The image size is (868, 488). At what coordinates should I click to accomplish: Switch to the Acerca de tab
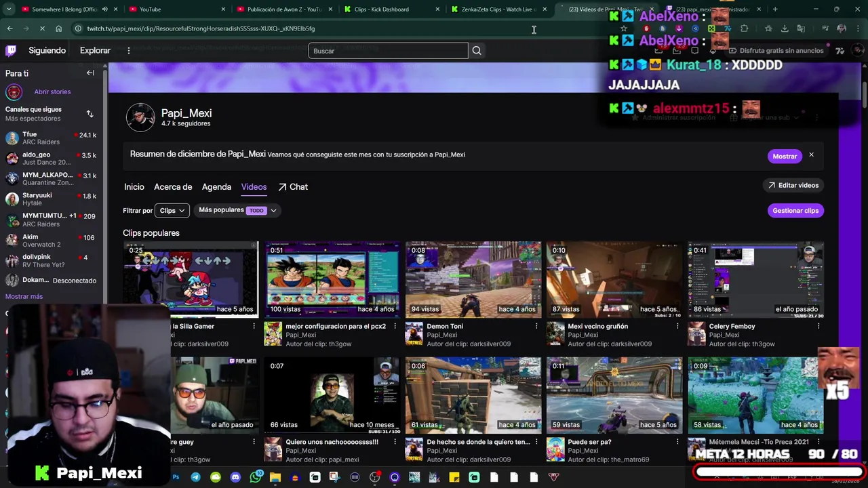click(x=173, y=187)
